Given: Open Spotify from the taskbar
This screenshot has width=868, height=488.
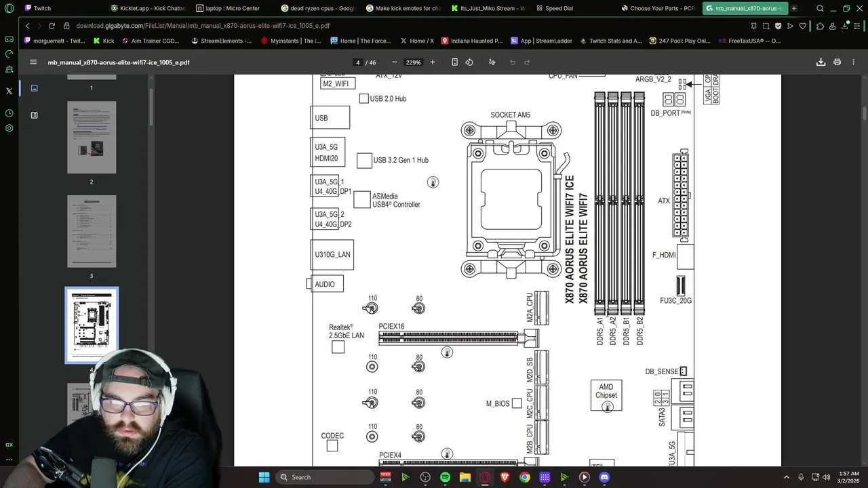Looking at the screenshot, I should click(445, 477).
